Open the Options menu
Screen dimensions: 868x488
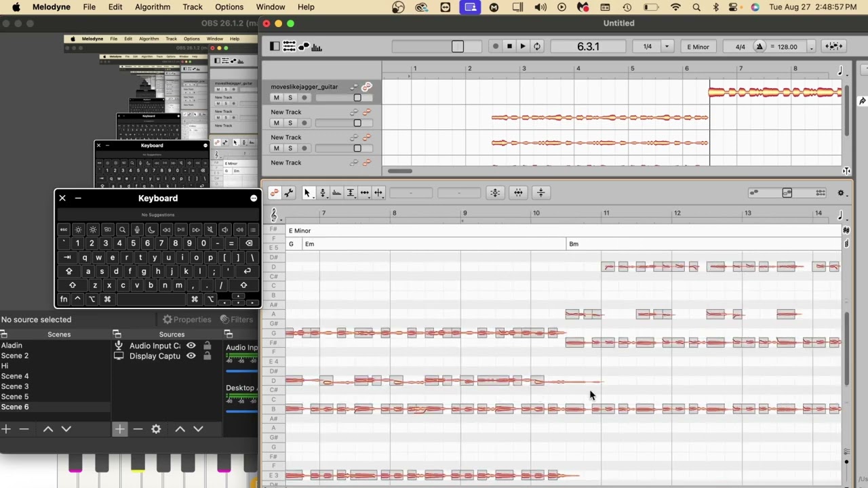[229, 7]
